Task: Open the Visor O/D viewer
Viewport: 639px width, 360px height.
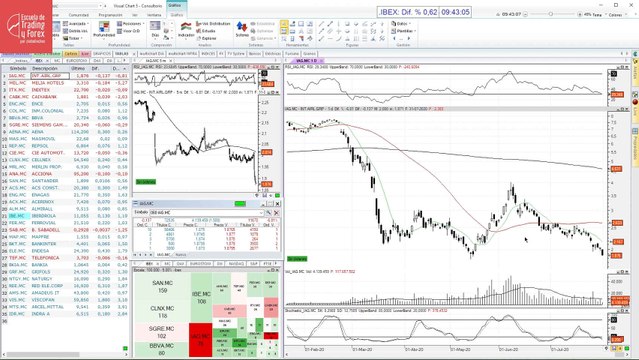Action: pos(128,31)
